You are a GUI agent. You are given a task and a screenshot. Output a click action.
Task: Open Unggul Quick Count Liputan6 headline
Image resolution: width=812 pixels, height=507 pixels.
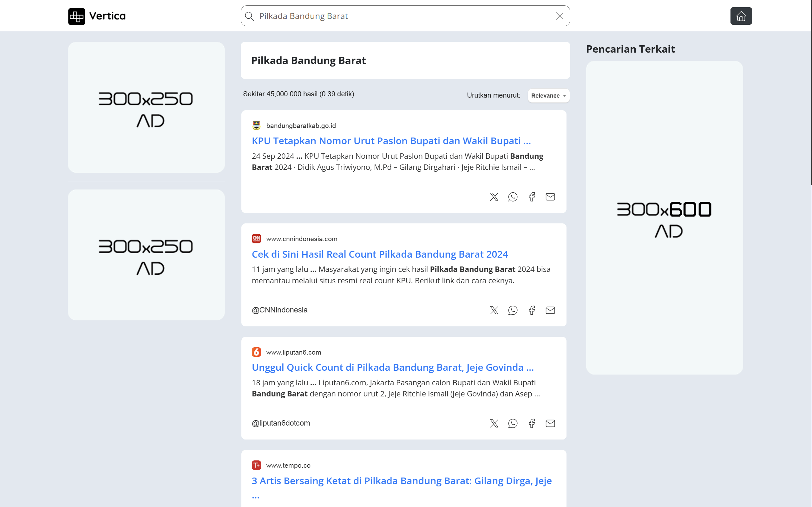[393, 368]
